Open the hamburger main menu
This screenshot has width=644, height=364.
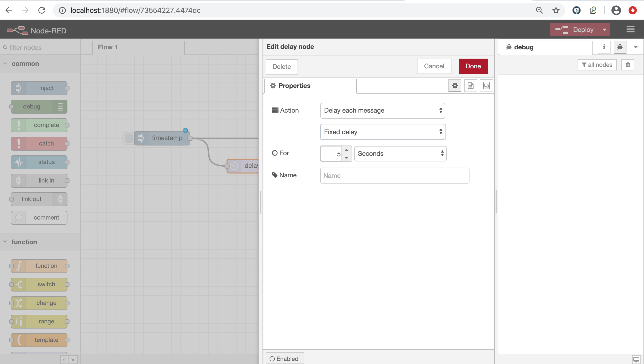coord(630,29)
